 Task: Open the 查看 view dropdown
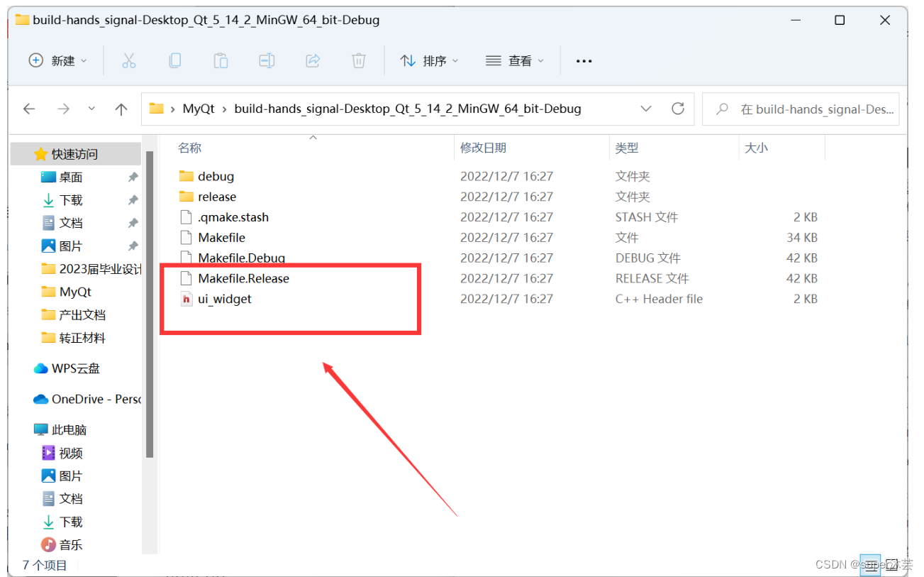515,61
